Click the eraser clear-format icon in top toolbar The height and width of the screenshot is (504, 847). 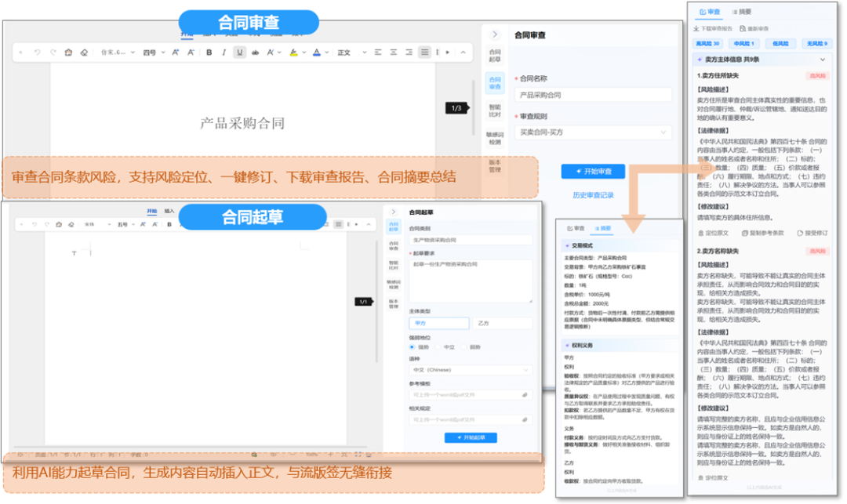85,53
